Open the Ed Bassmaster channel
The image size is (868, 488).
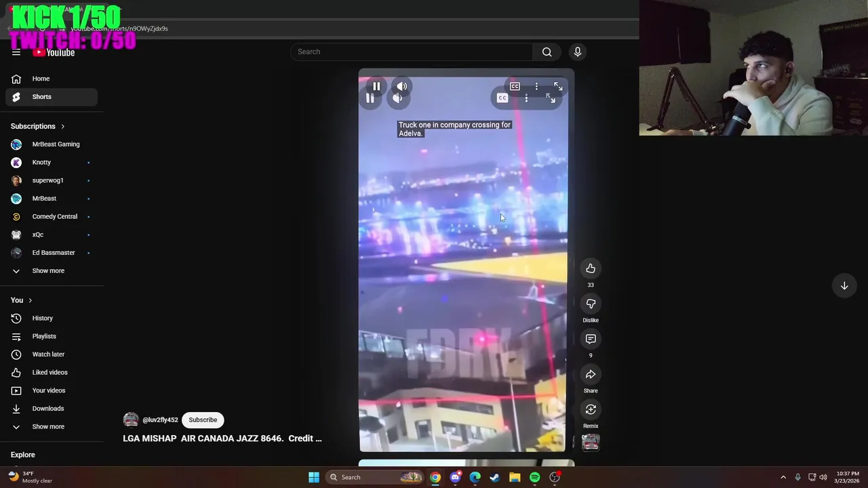52,253
